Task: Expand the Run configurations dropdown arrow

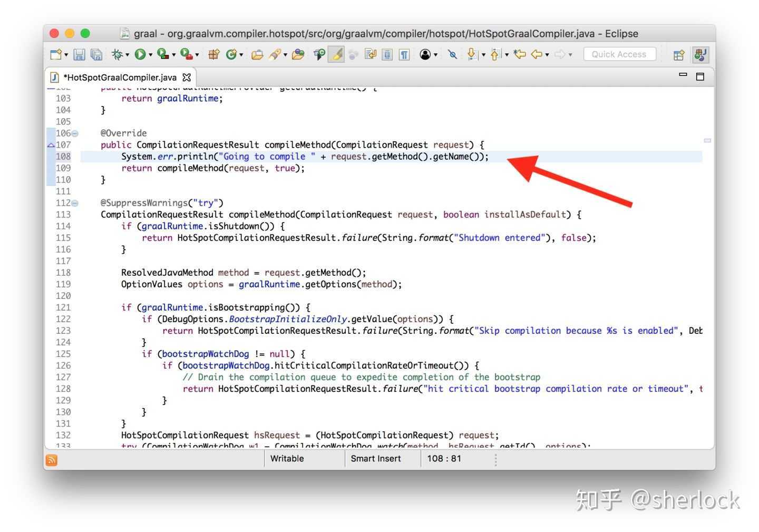Action: 150,55
